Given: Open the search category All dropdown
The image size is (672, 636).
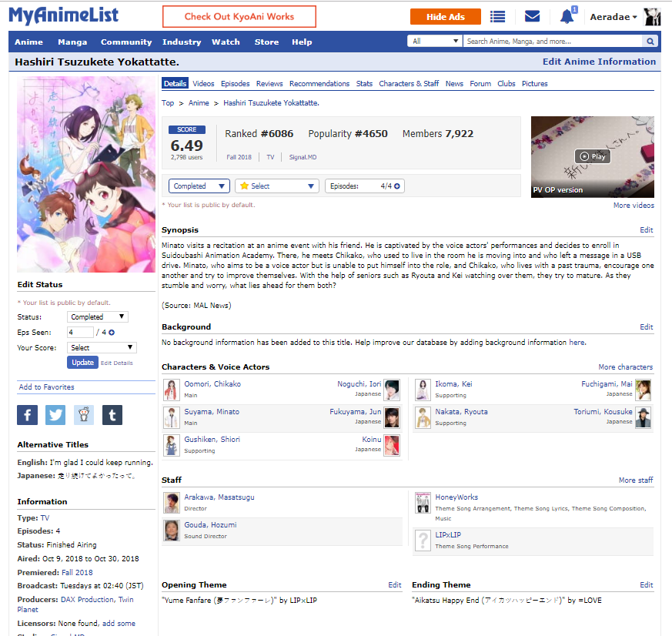Looking at the screenshot, I should click(x=435, y=42).
